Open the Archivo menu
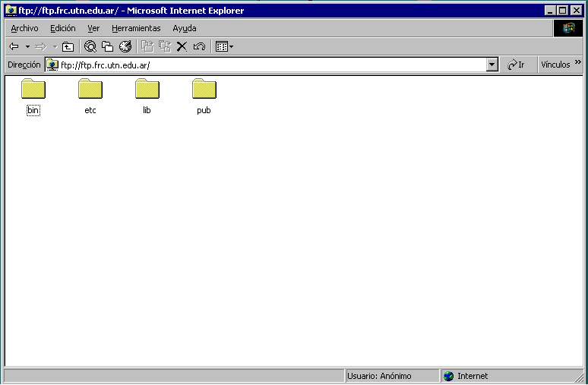 tap(24, 28)
